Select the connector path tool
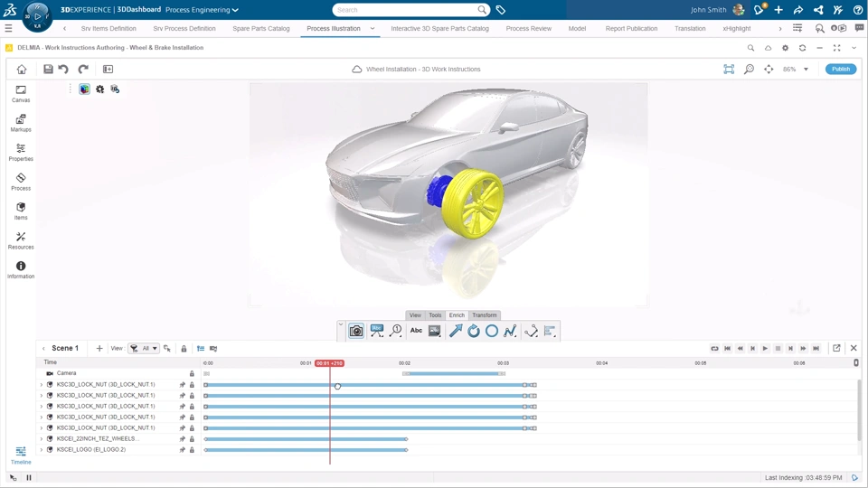The width and height of the screenshot is (868, 488). (531, 331)
